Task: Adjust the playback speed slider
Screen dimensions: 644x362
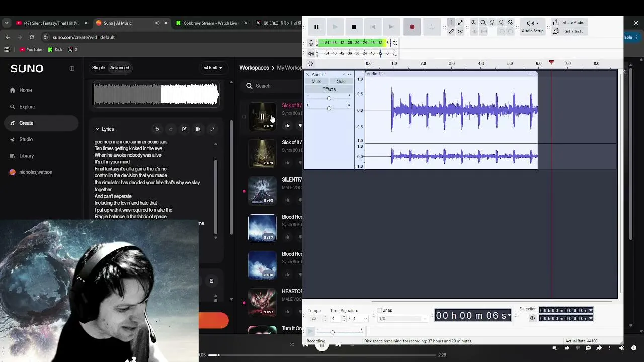Action: 332,332
